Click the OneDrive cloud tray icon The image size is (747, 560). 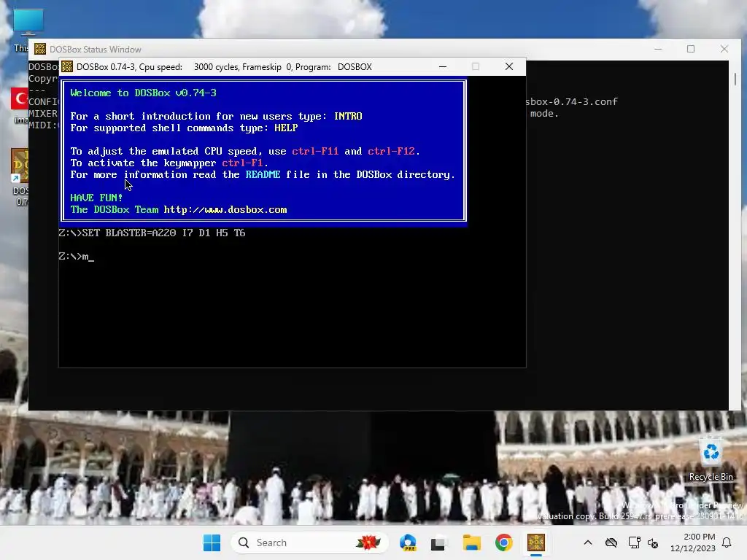tap(611, 542)
